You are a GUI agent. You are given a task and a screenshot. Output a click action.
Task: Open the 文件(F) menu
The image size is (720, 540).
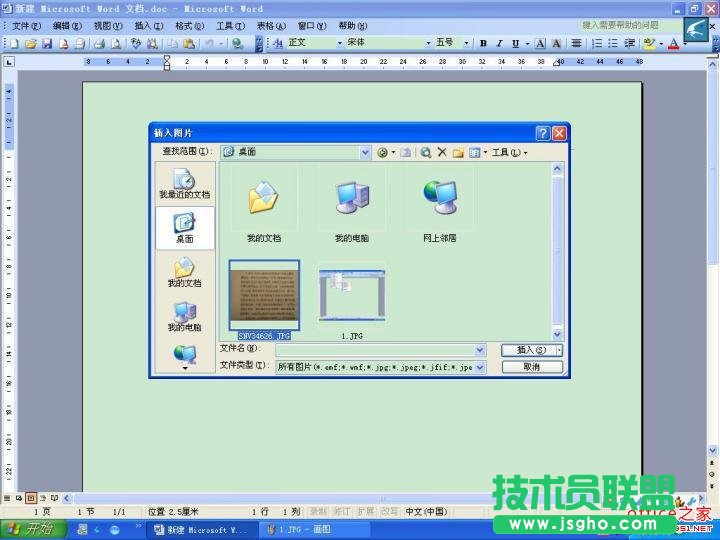tap(26, 26)
